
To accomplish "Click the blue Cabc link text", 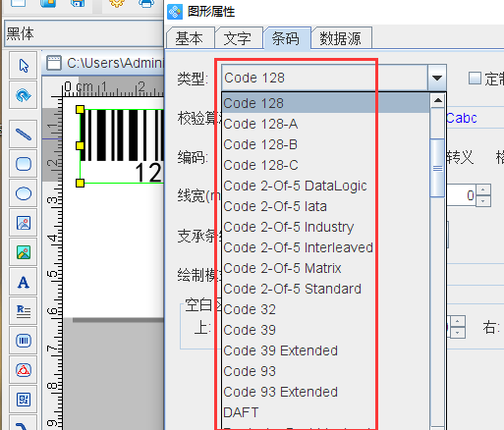I will [462, 118].
